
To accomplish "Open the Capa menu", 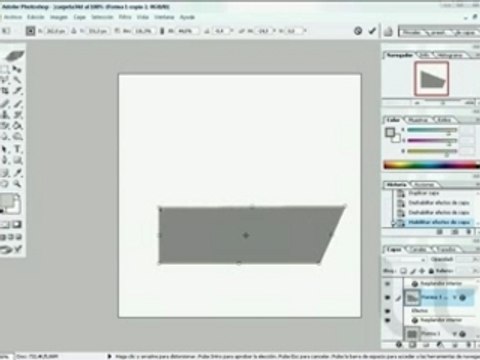I will coord(79,17).
